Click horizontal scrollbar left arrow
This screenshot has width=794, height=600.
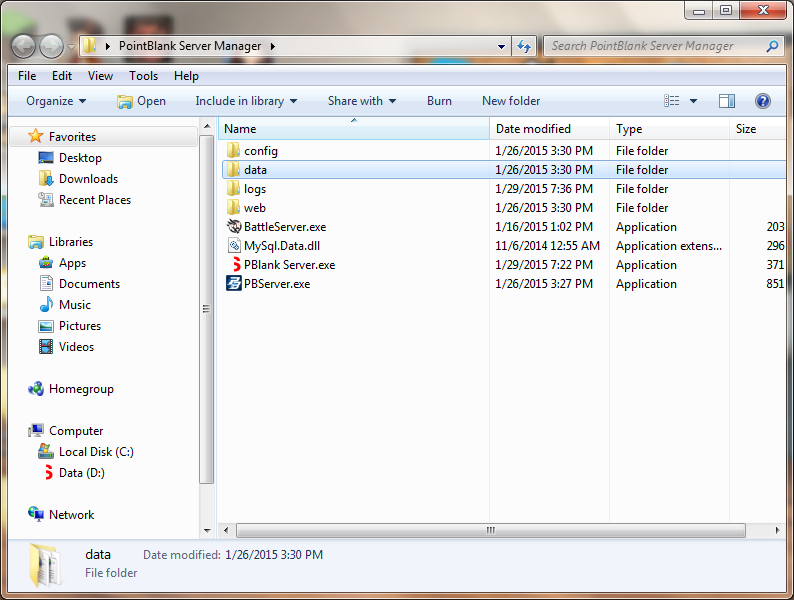(x=226, y=530)
